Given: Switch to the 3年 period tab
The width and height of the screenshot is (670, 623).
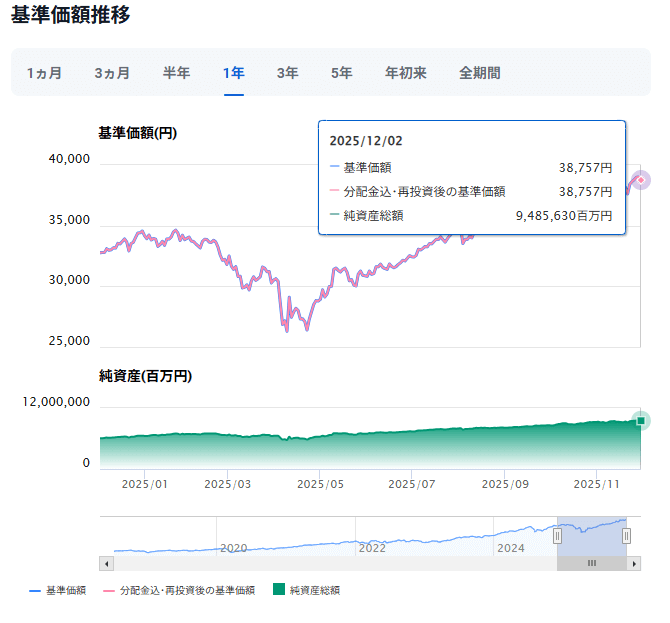Looking at the screenshot, I should click(x=288, y=73).
